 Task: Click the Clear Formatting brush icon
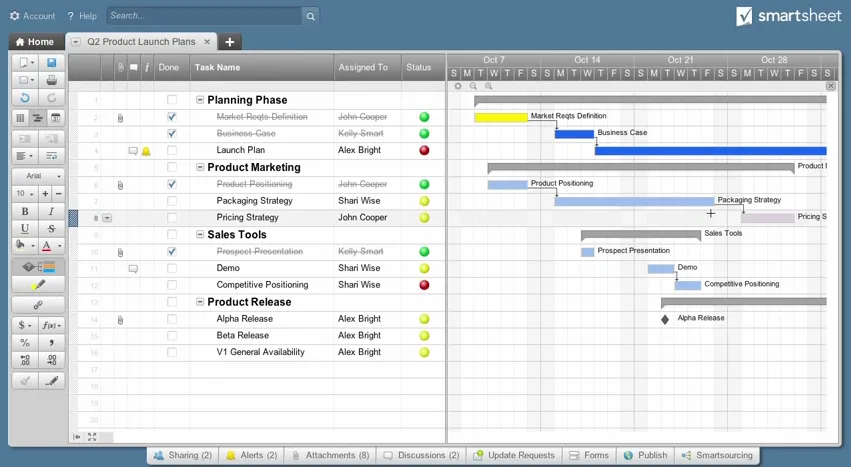[x=25, y=381]
